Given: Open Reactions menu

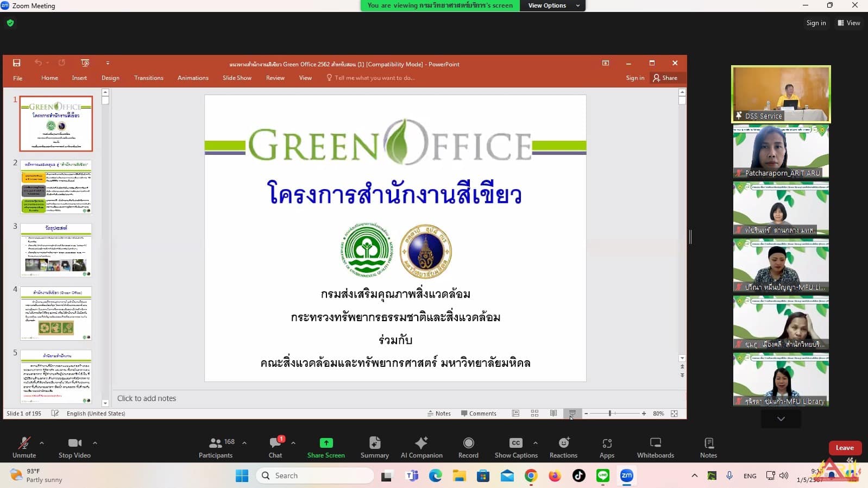Looking at the screenshot, I should (563, 448).
